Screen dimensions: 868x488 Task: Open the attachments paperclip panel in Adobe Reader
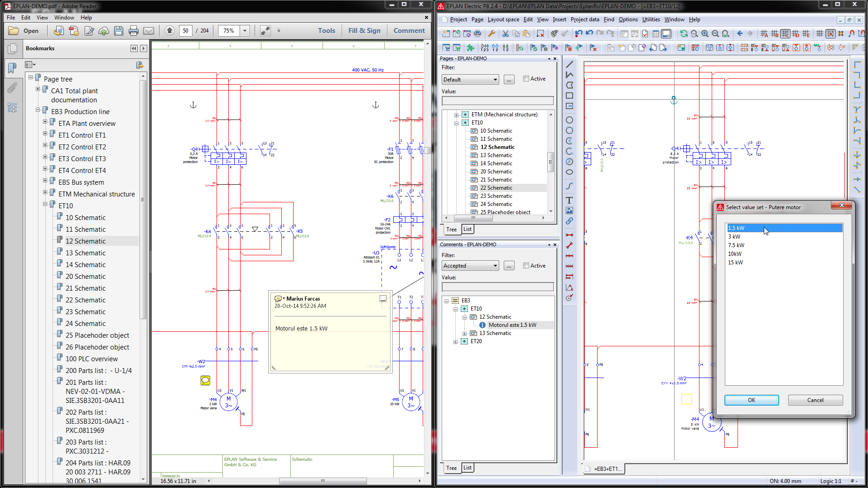12,88
